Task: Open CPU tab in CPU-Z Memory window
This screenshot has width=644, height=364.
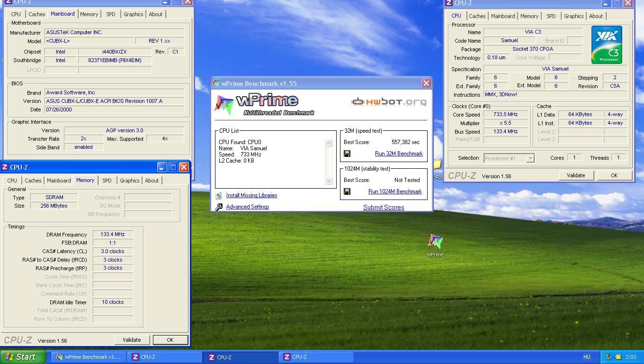Action: (x=12, y=181)
